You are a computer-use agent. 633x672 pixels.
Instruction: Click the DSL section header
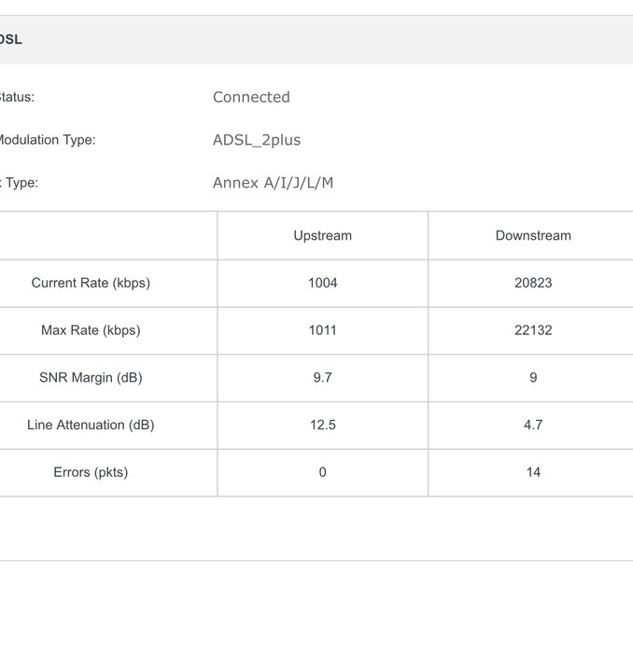pyautogui.click(x=11, y=40)
